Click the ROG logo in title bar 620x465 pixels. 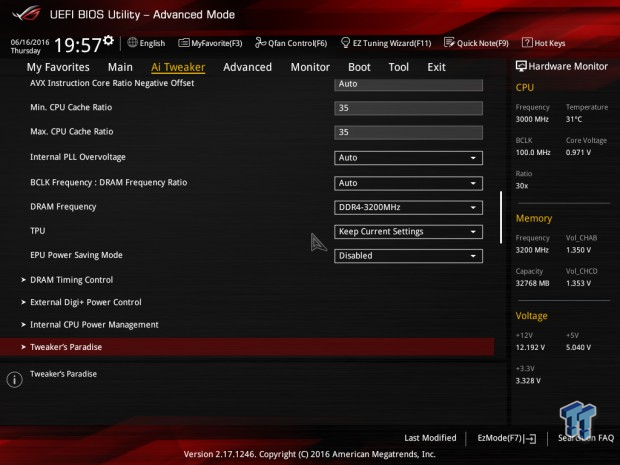tap(26, 13)
